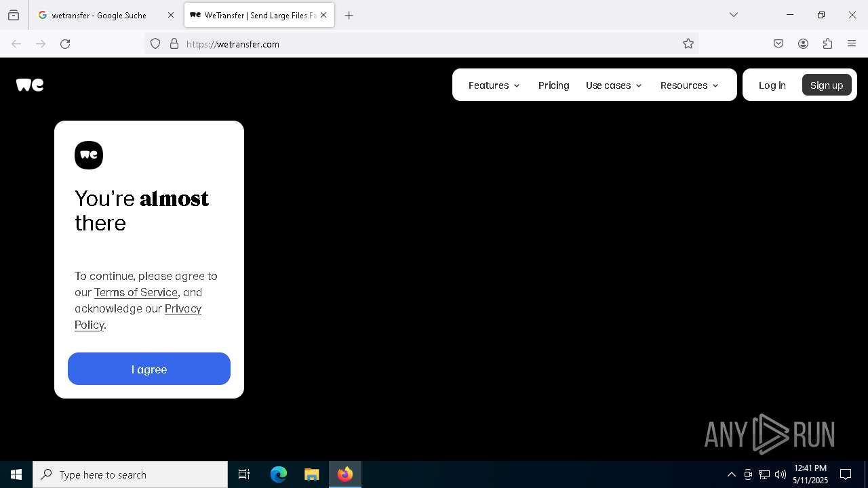Open the Terms of Service link

pyautogui.click(x=136, y=292)
